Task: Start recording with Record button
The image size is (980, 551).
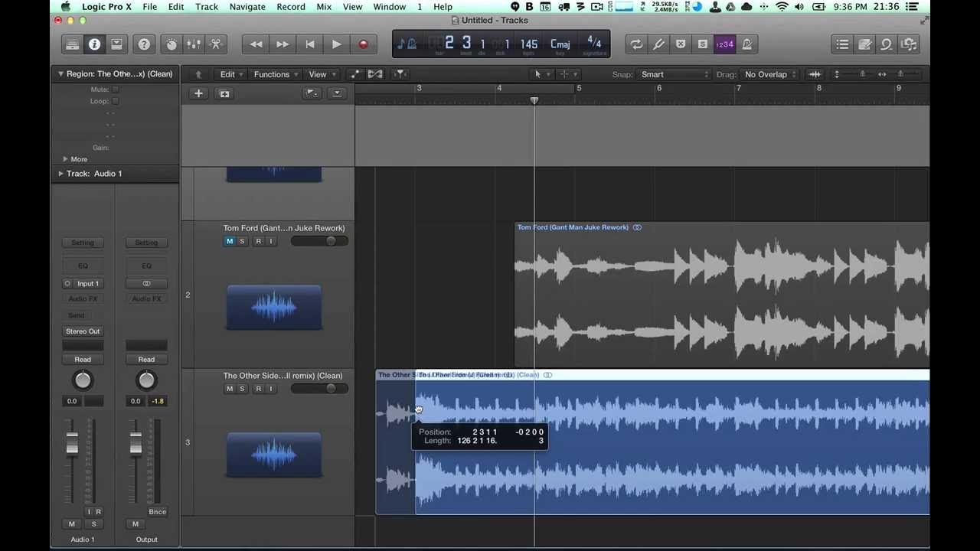Action: [363, 44]
